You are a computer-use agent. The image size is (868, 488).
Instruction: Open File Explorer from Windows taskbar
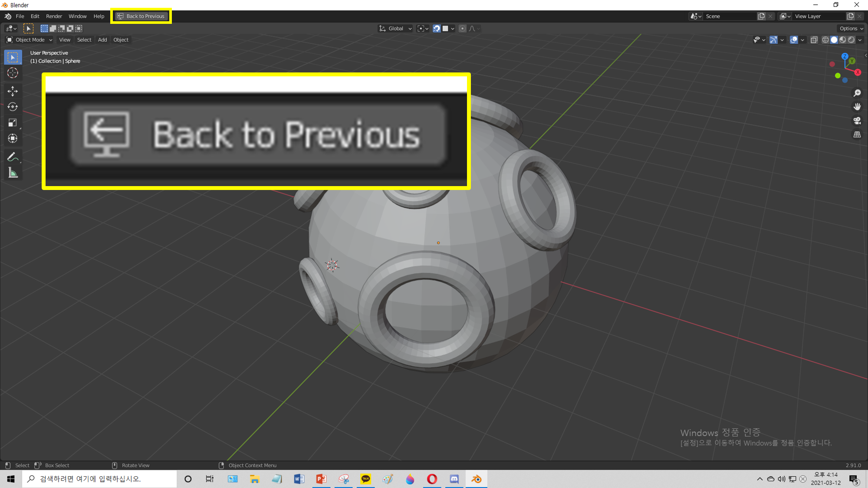(254, 479)
